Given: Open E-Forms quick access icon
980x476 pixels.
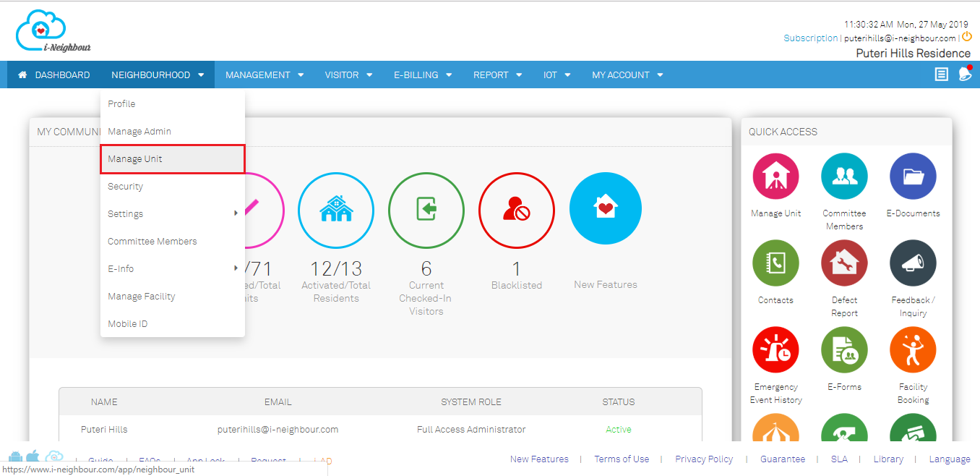Looking at the screenshot, I should coord(844,350).
